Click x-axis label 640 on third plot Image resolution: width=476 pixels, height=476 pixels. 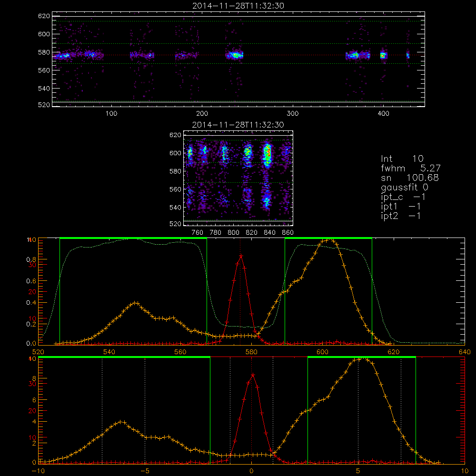tap(465, 352)
